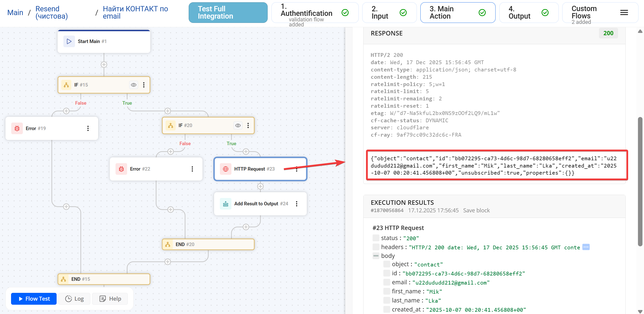
Task: Click the play icon on Start Main node
Action: point(69,41)
